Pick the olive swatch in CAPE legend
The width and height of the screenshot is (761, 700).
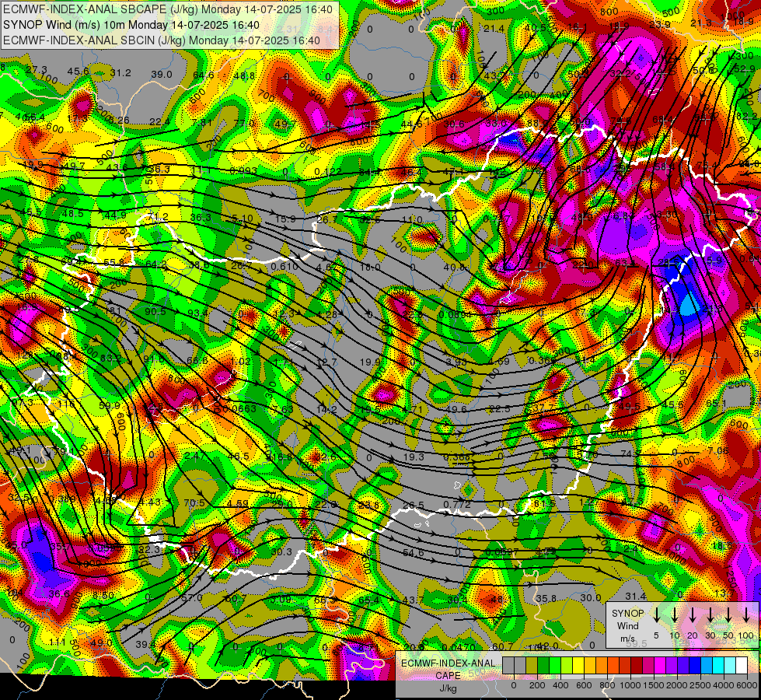pos(532,666)
